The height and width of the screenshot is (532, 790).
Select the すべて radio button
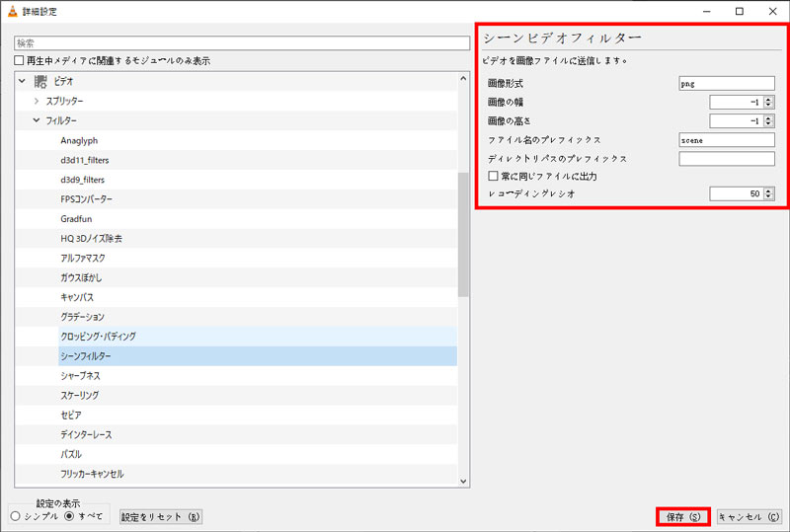[70, 515]
